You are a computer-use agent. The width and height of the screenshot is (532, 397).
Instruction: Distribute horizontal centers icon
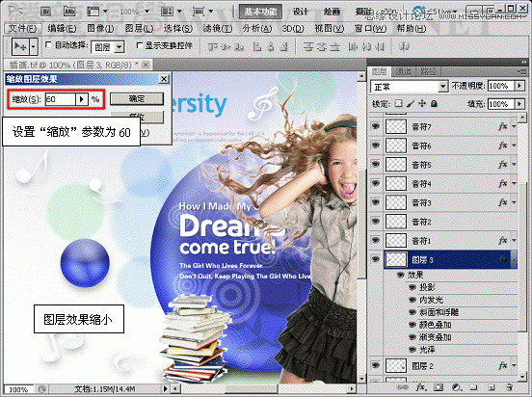(x=366, y=47)
